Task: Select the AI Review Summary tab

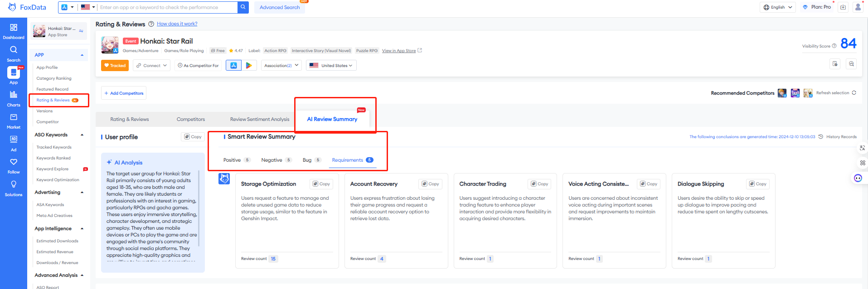Action: (332, 120)
